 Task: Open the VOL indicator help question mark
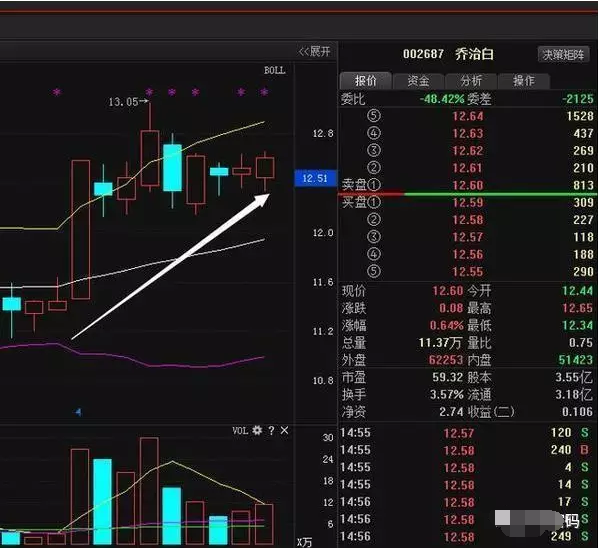pos(271,431)
